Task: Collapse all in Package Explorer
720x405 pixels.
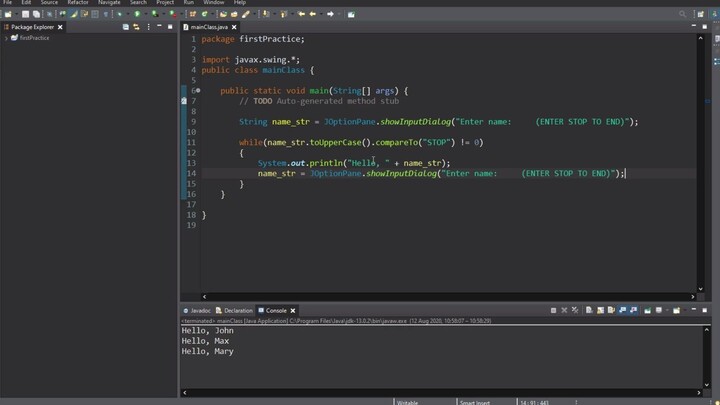Action: click(x=125, y=27)
